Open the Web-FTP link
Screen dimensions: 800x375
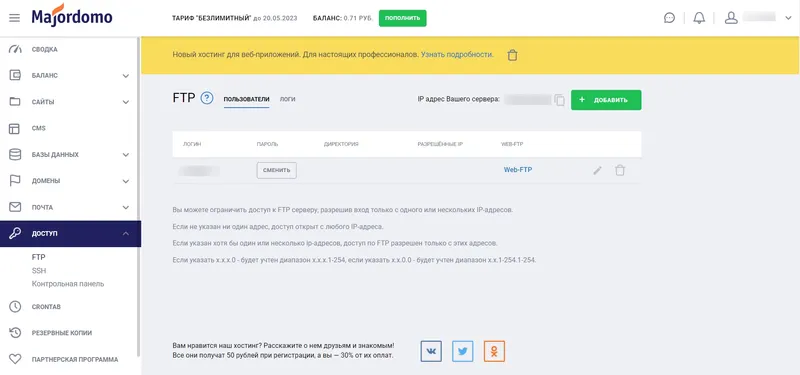[518, 170]
